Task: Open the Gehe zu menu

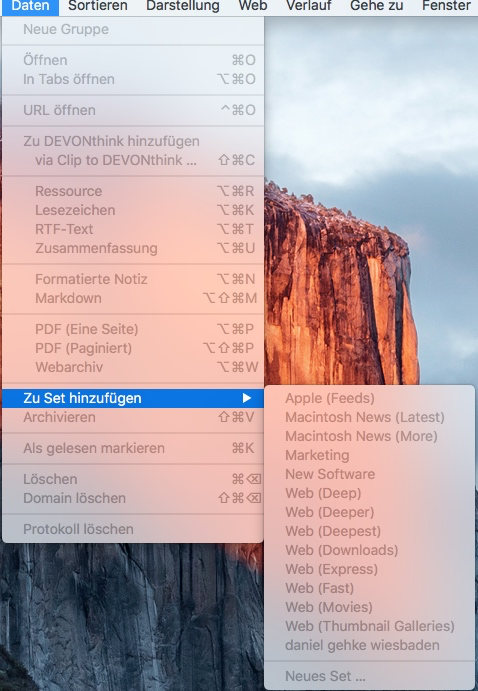Action: 376,6
